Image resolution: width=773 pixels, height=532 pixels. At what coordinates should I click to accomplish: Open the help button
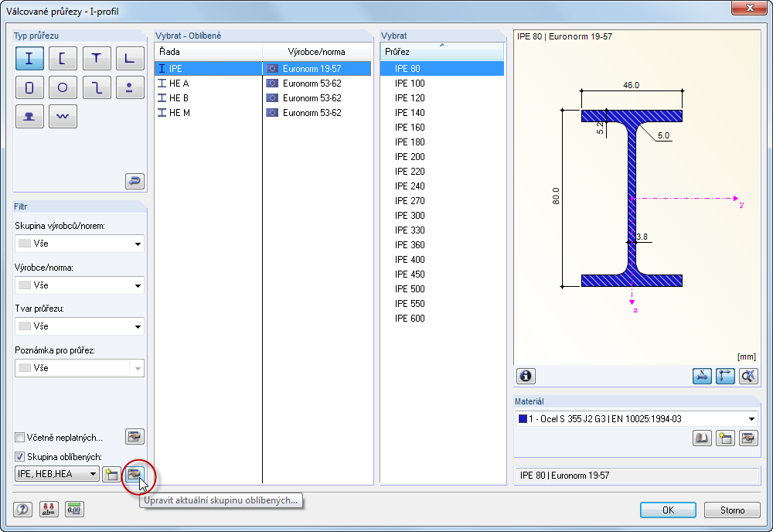(x=22, y=510)
